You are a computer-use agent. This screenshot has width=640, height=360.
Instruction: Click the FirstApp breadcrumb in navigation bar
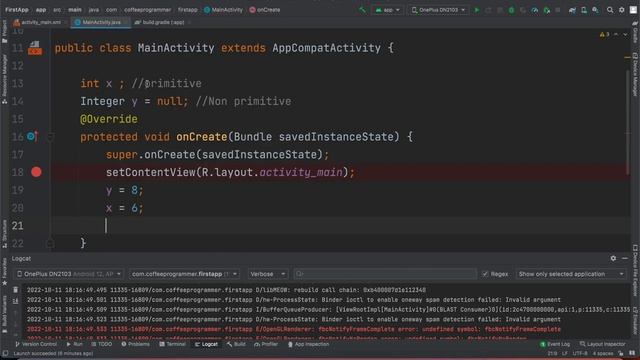click(x=17, y=10)
